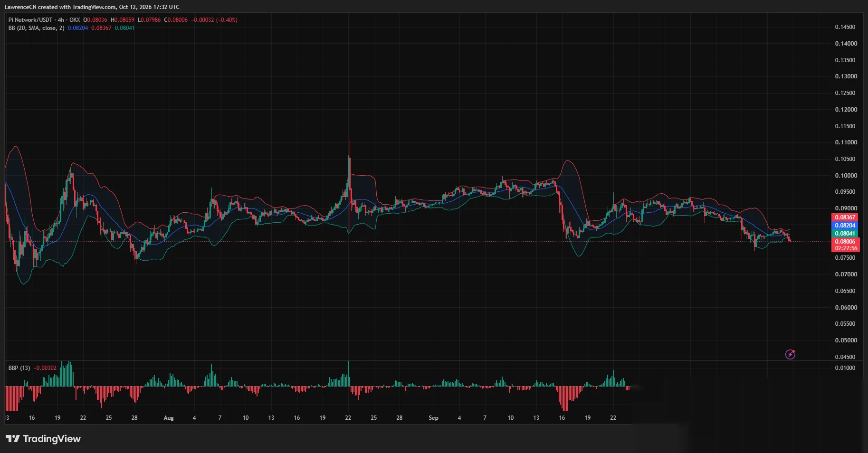Click the low value L0.07986 in legend

(149, 20)
